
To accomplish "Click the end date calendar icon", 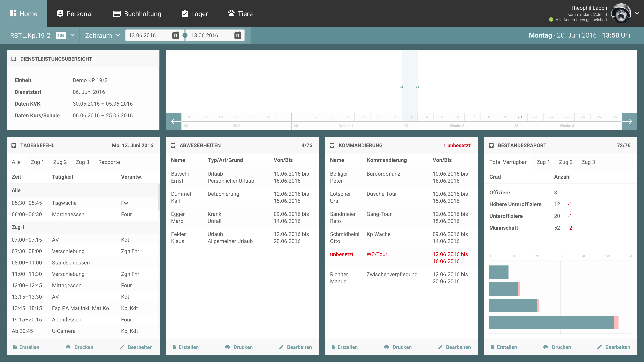I will [x=237, y=35].
